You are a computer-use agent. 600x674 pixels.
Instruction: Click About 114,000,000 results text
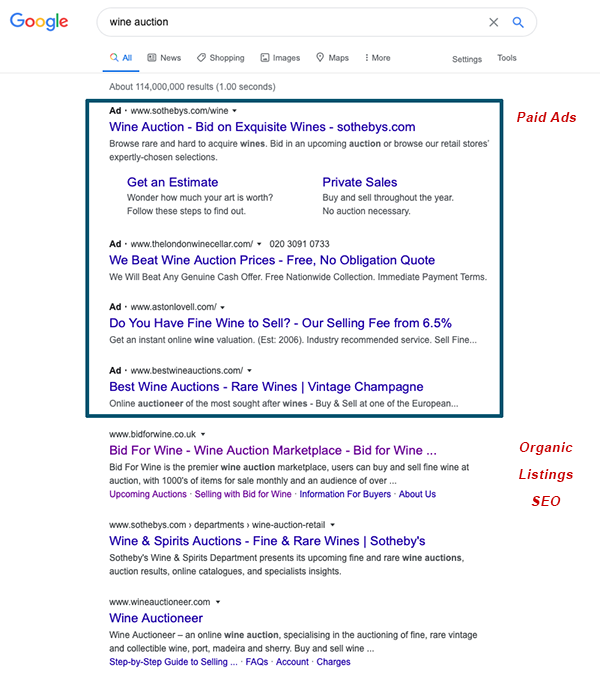click(x=192, y=87)
